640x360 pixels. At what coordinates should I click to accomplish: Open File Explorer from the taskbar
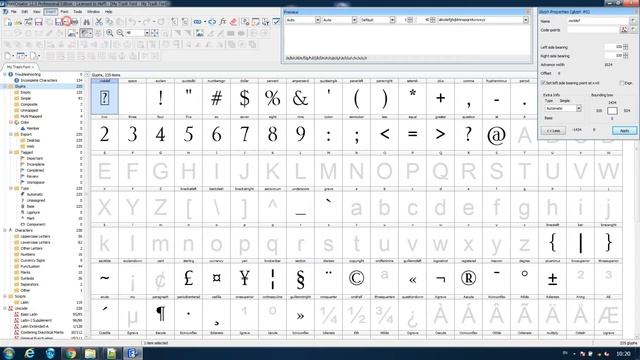[91, 353]
